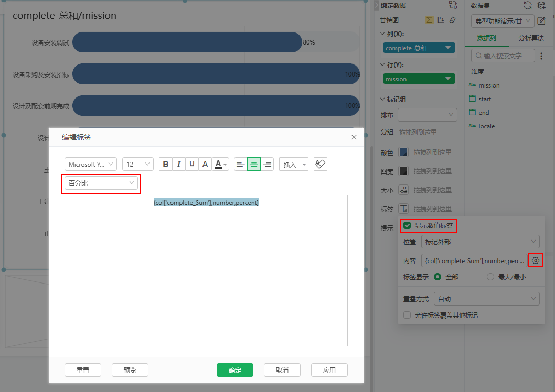
Task: Clear bindings with the eraser icon
Action: (452, 20)
